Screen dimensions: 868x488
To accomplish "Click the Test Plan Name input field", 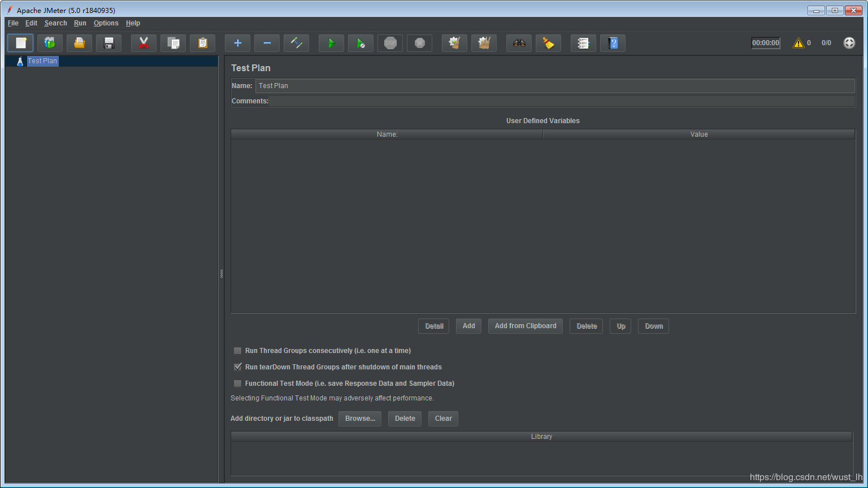I will pos(554,86).
